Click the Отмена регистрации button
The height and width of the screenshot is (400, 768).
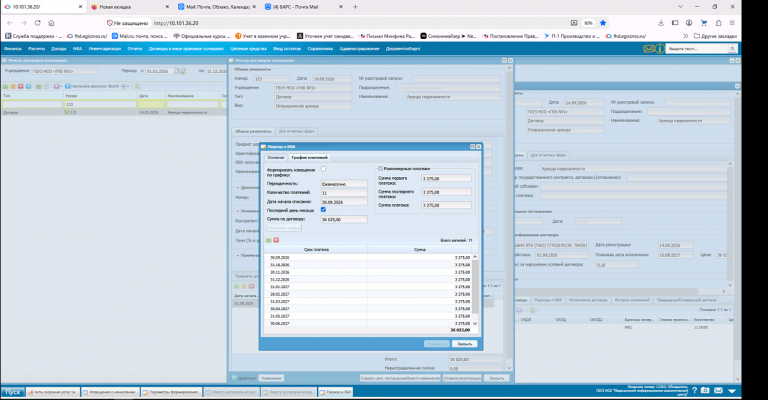pyautogui.click(x=462, y=378)
